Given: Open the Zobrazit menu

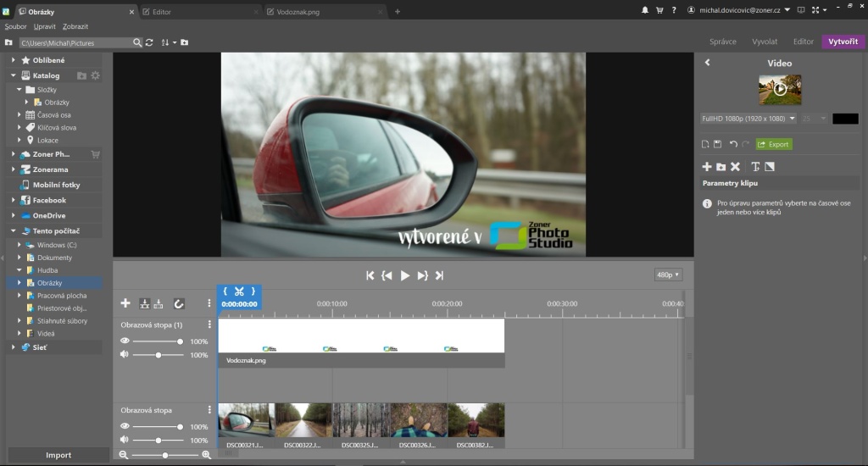Looking at the screenshot, I should coord(75,26).
